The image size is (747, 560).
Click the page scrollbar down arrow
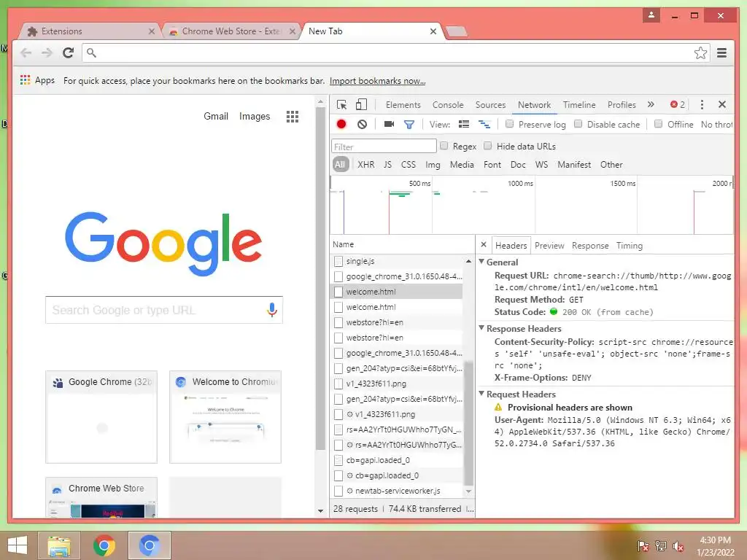pos(321,511)
